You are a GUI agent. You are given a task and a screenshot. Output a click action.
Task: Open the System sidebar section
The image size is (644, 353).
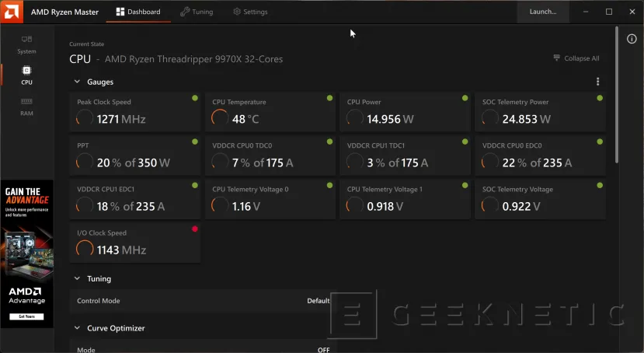coord(26,45)
